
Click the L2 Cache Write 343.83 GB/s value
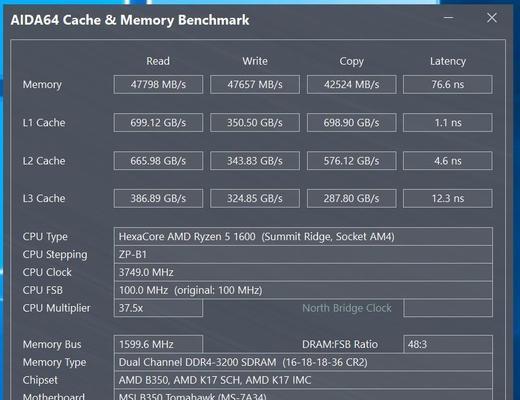point(255,161)
